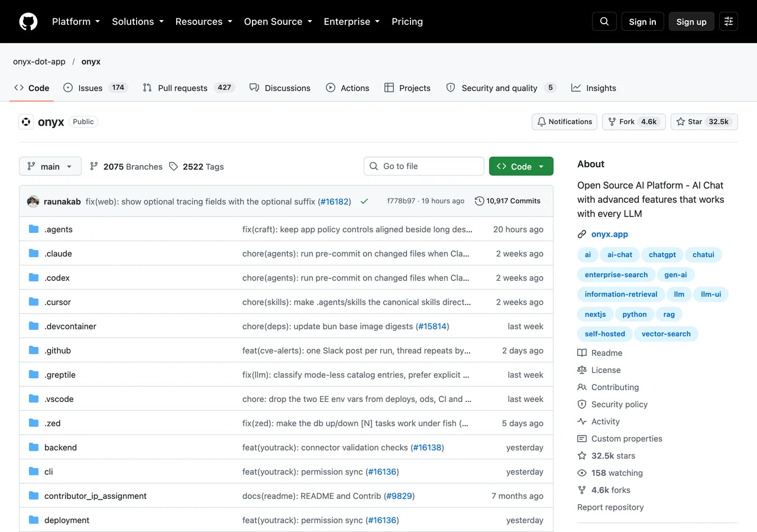This screenshot has height=532, width=757.
Task: Open the Insights tab
Action: pos(594,87)
